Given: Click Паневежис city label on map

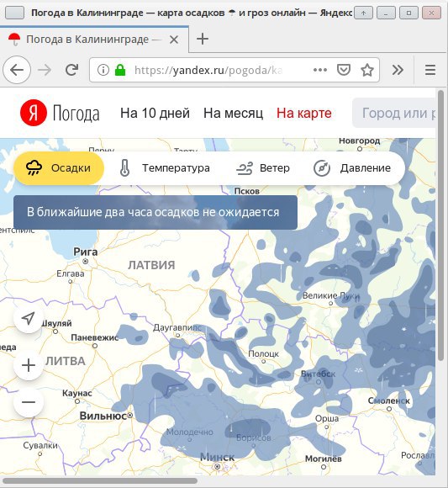Looking at the screenshot, I should point(95,337).
